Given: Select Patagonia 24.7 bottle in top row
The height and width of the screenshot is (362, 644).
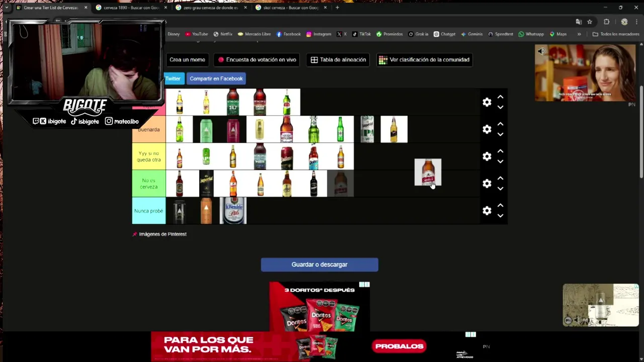Looking at the screenshot, I should [x=233, y=102].
